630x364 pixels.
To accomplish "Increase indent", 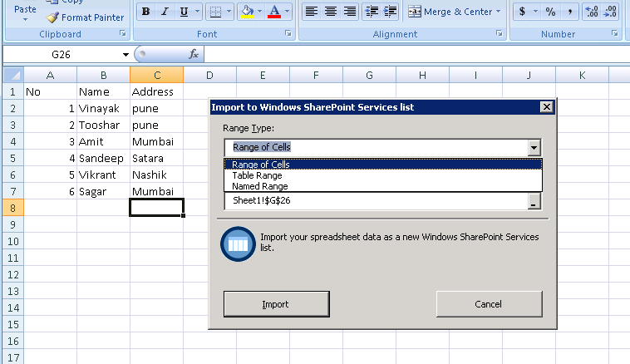I will (390, 12).
